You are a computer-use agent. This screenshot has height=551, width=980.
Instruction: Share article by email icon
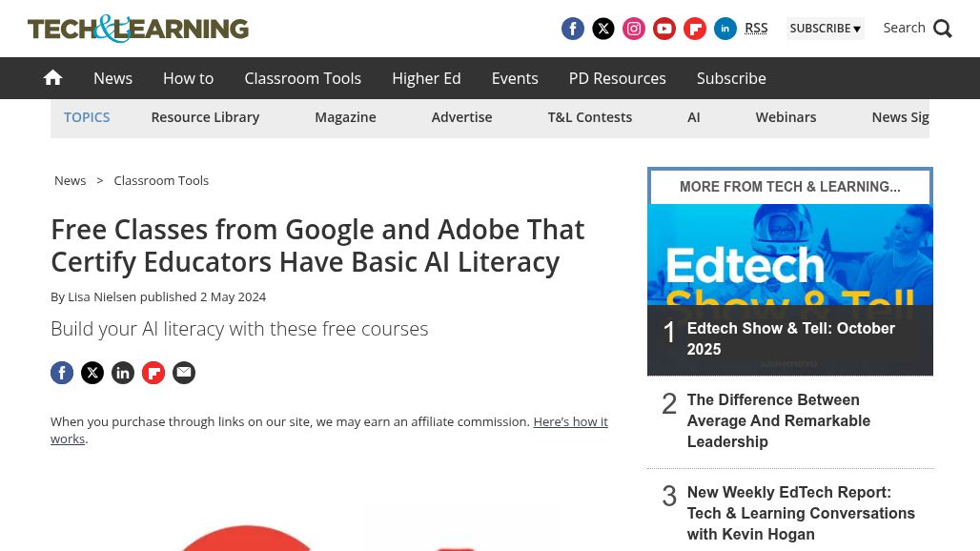tap(184, 373)
